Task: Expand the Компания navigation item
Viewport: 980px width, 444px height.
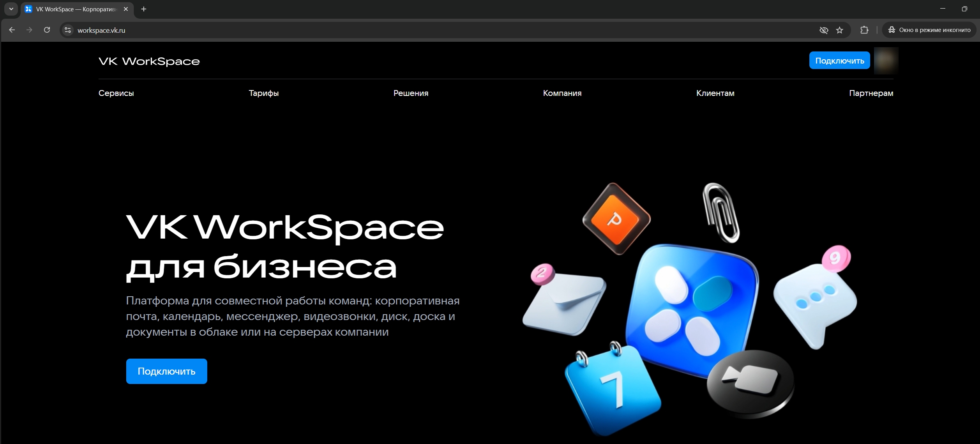Action: [562, 93]
